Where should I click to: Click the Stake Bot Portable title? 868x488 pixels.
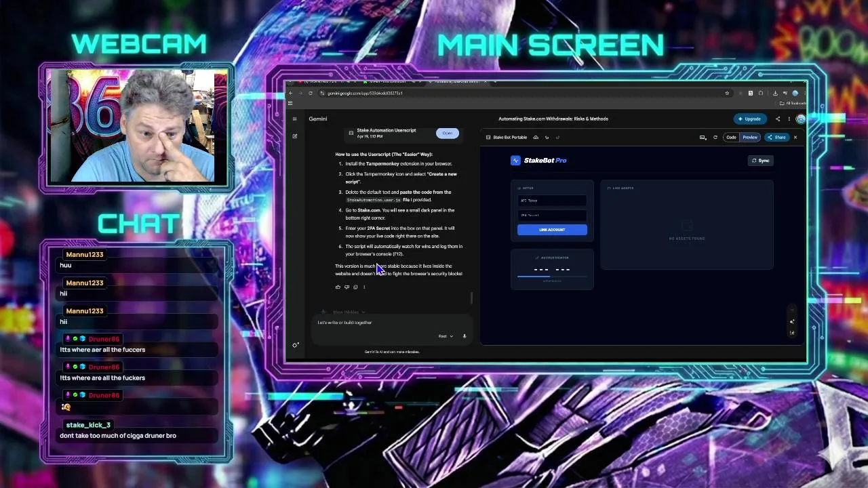coord(510,137)
